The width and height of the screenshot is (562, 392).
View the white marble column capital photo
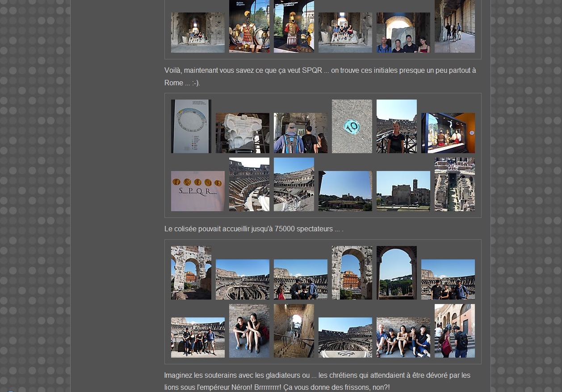pos(242,133)
